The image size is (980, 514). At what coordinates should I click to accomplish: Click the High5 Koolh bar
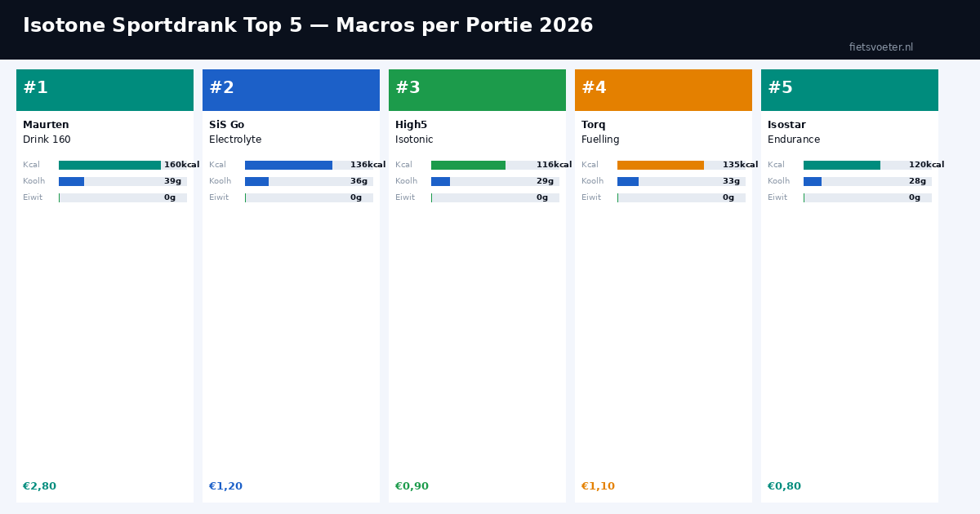pos(495,181)
